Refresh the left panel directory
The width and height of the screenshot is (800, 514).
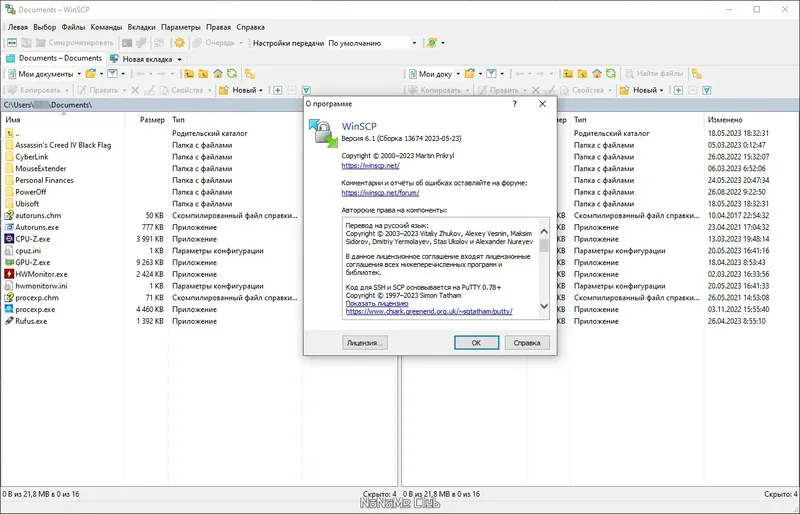pos(232,74)
